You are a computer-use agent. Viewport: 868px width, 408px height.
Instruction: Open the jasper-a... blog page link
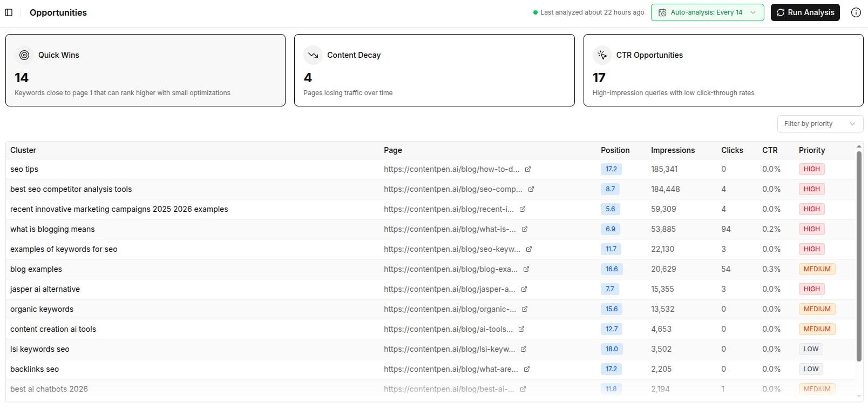449,289
